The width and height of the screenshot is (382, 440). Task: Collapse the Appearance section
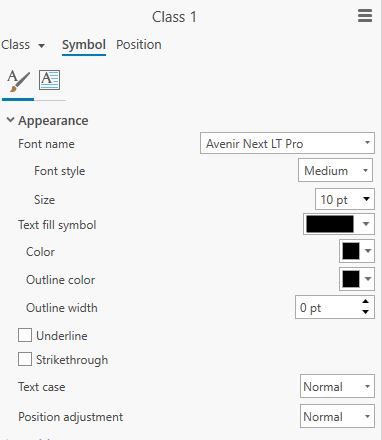tap(10, 120)
